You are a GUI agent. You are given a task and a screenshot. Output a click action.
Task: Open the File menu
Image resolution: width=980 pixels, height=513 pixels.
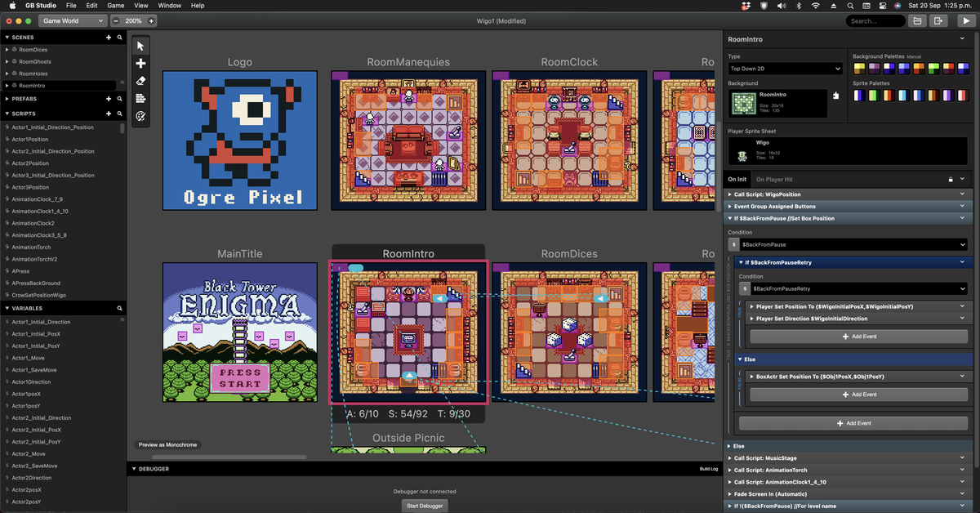click(x=71, y=6)
